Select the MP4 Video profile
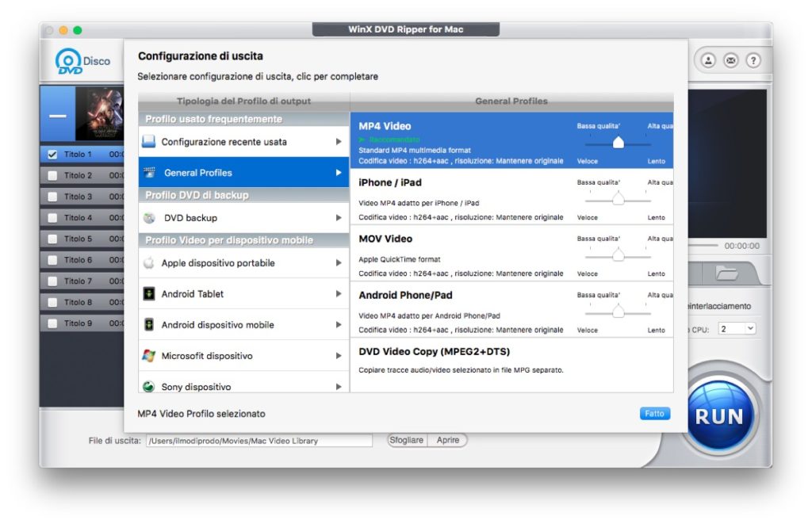This screenshot has width=812, height=524. (511, 141)
